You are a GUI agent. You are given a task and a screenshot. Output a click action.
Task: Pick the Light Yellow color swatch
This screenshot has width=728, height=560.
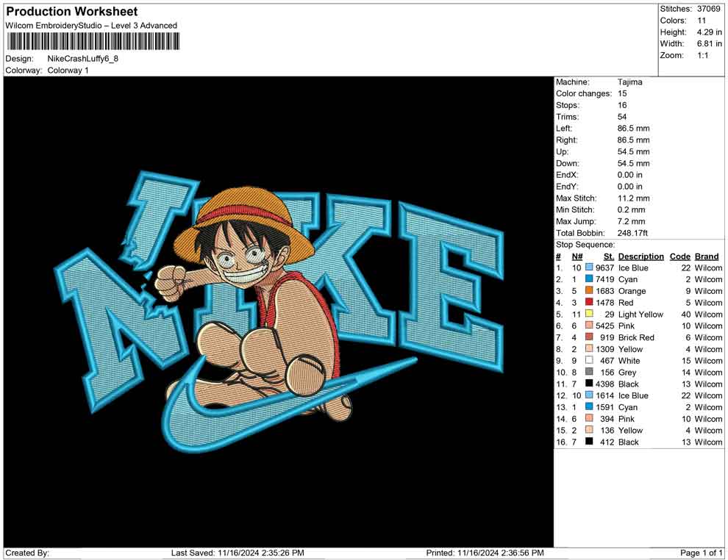coord(589,314)
